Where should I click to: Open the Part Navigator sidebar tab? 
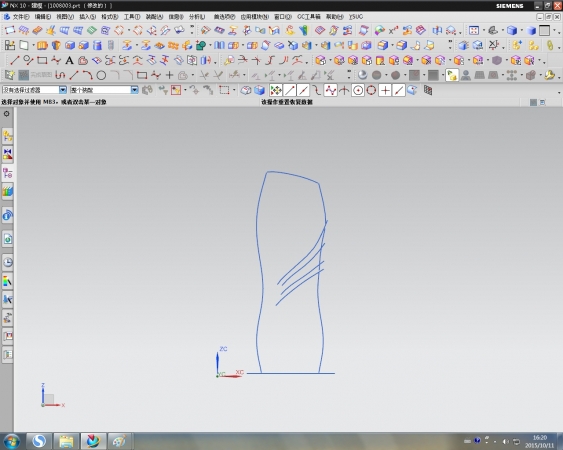coord(8,173)
